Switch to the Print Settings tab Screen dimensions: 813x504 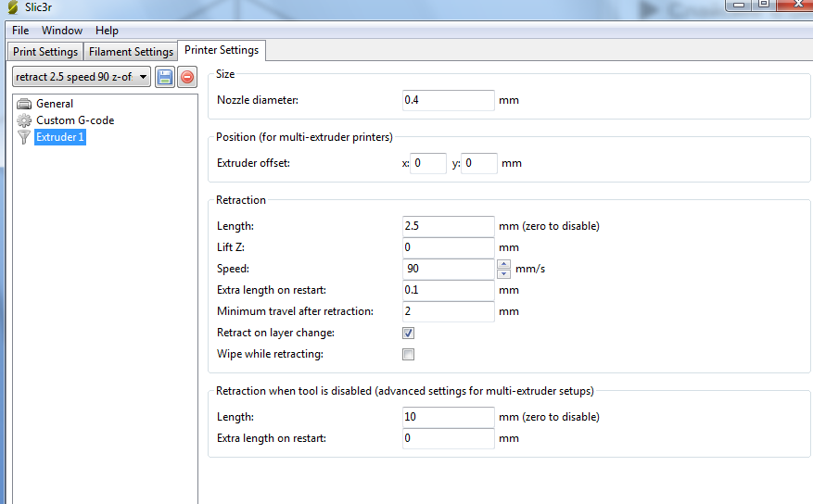[x=45, y=52]
